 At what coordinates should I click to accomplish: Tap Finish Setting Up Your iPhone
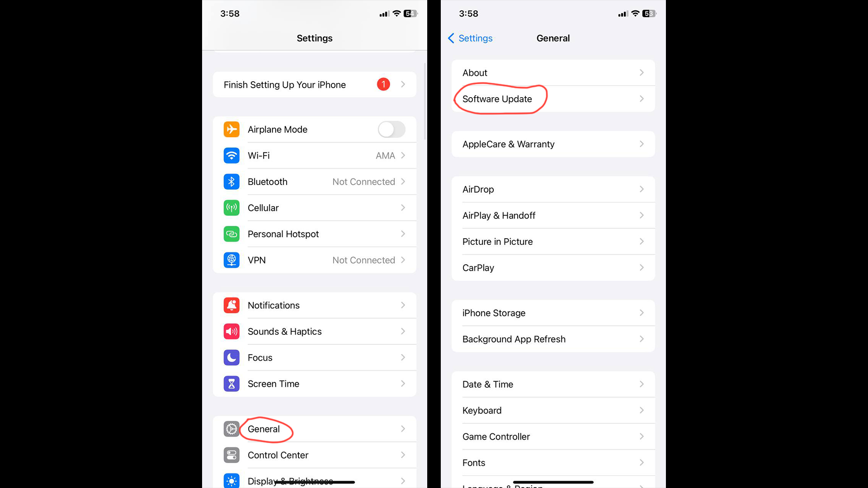[314, 84]
